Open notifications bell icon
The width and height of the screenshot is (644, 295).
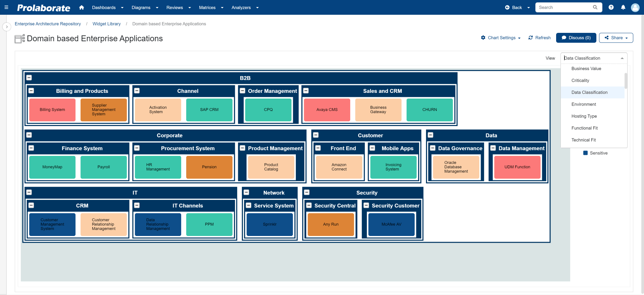click(623, 7)
